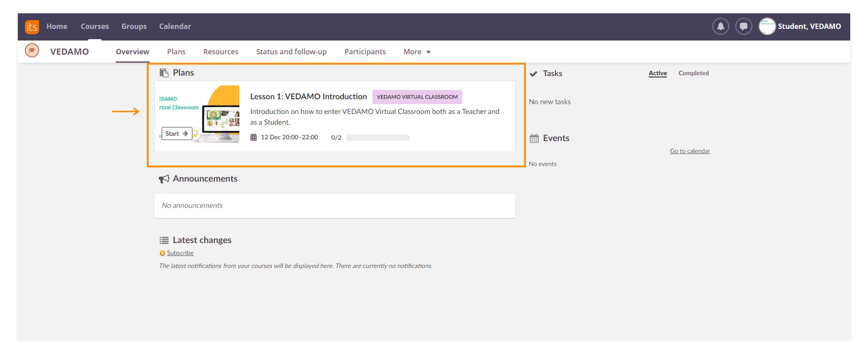The height and width of the screenshot is (353, 868).
Task: Click the Announcements heading
Action: pos(205,179)
